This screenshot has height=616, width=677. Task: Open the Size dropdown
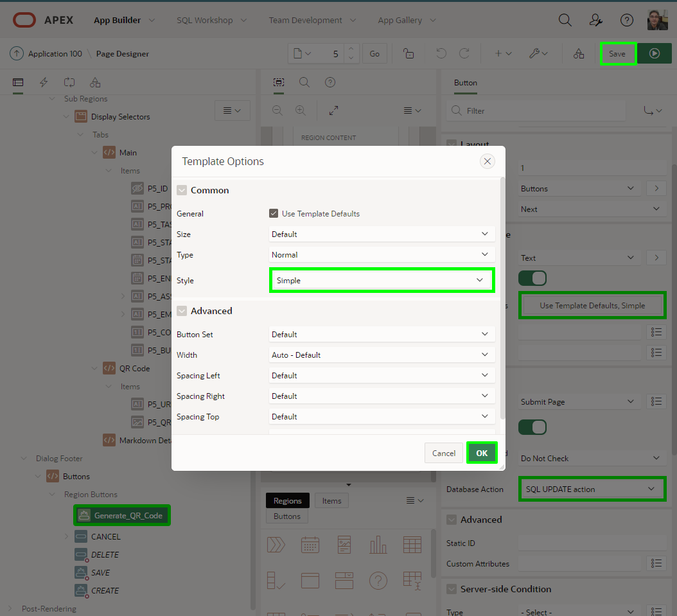[382, 234]
